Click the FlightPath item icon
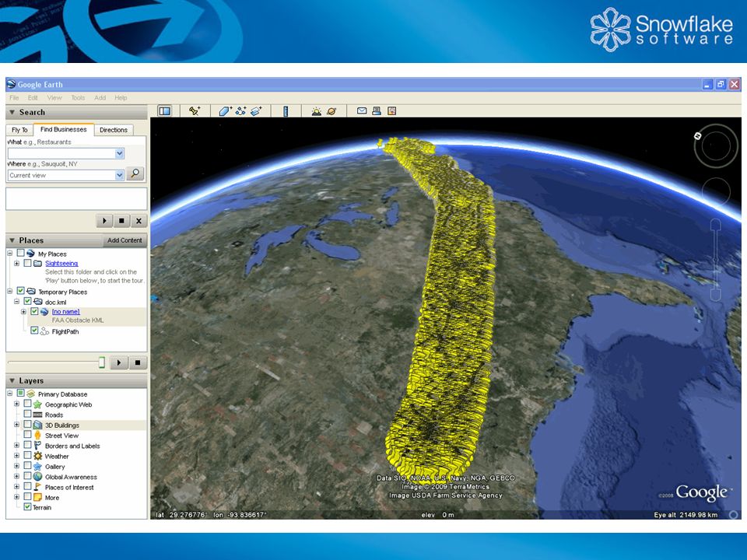The width and height of the screenshot is (747, 560). pos(44,331)
